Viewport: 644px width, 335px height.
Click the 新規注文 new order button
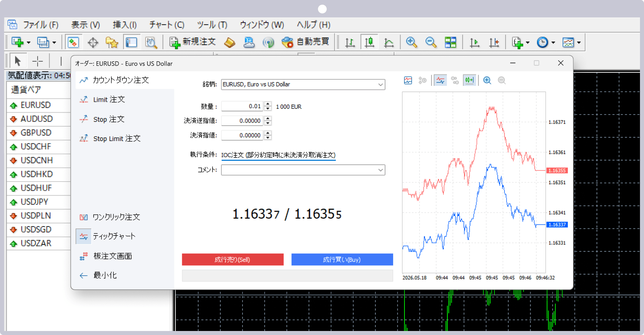193,42
